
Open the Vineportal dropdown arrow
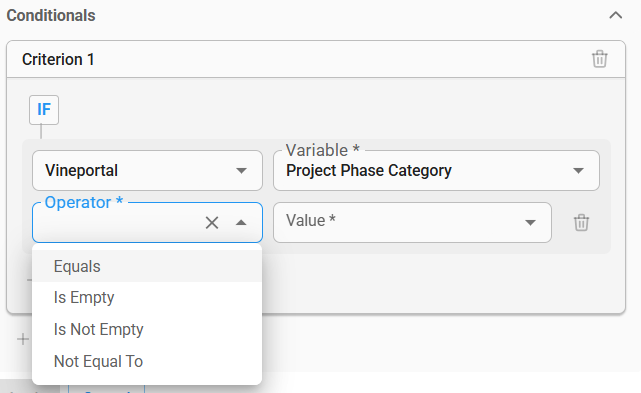pyautogui.click(x=242, y=171)
